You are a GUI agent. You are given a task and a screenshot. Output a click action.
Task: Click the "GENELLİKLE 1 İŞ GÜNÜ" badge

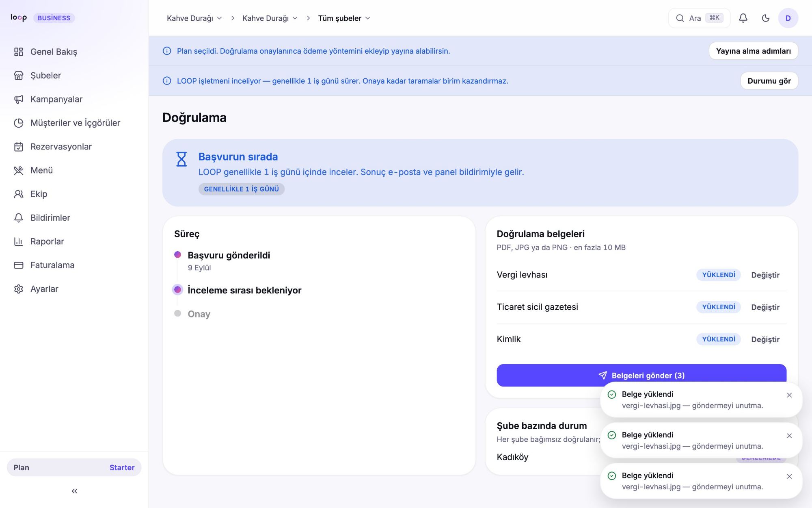pyautogui.click(x=242, y=189)
